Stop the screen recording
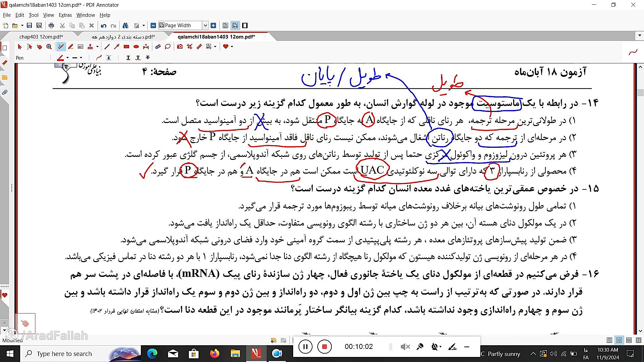The height and width of the screenshot is (362, 644). point(324,347)
